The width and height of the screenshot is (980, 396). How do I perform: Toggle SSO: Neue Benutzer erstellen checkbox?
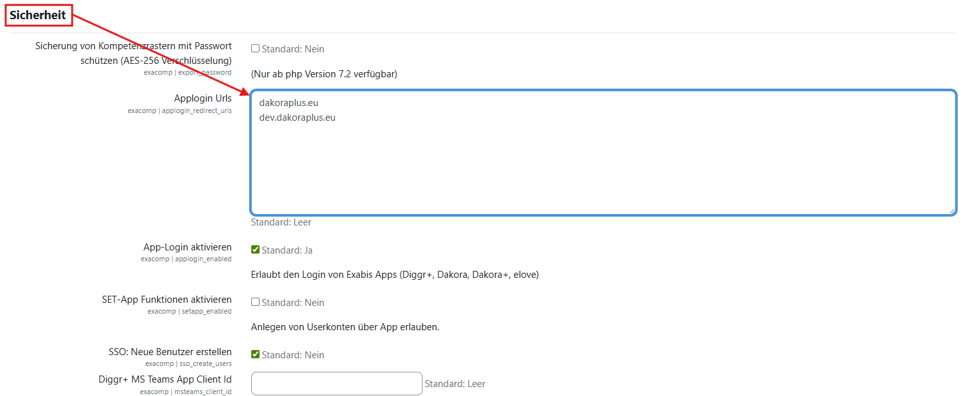pyautogui.click(x=256, y=354)
